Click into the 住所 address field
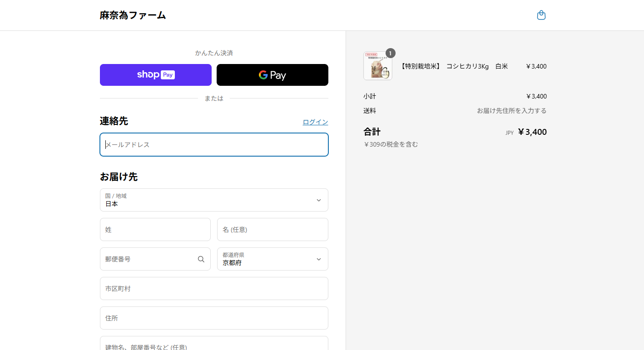The height and width of the screenshot is (350, 644). pyautogui.click(x=214, y=318)
